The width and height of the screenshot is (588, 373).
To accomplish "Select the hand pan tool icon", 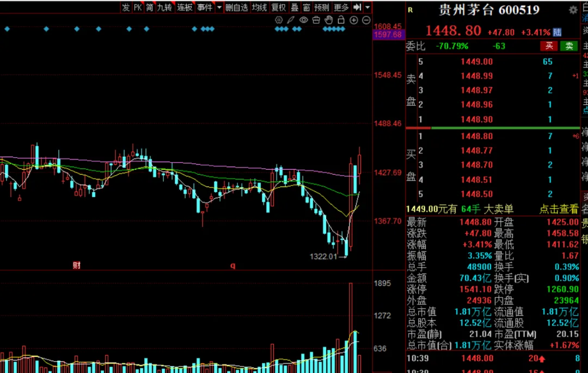I will (x=328, y=20).
